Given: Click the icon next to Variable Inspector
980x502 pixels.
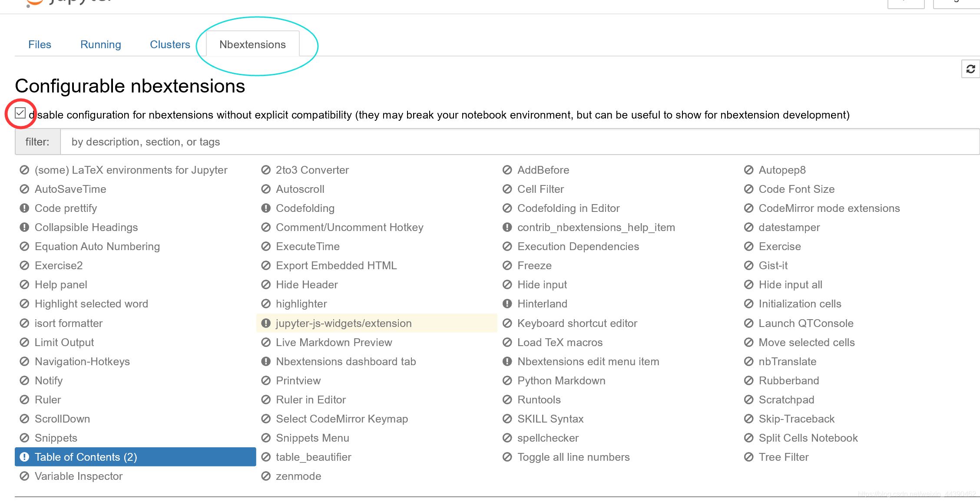Looking at the screenshot, I should pos(24,476).
